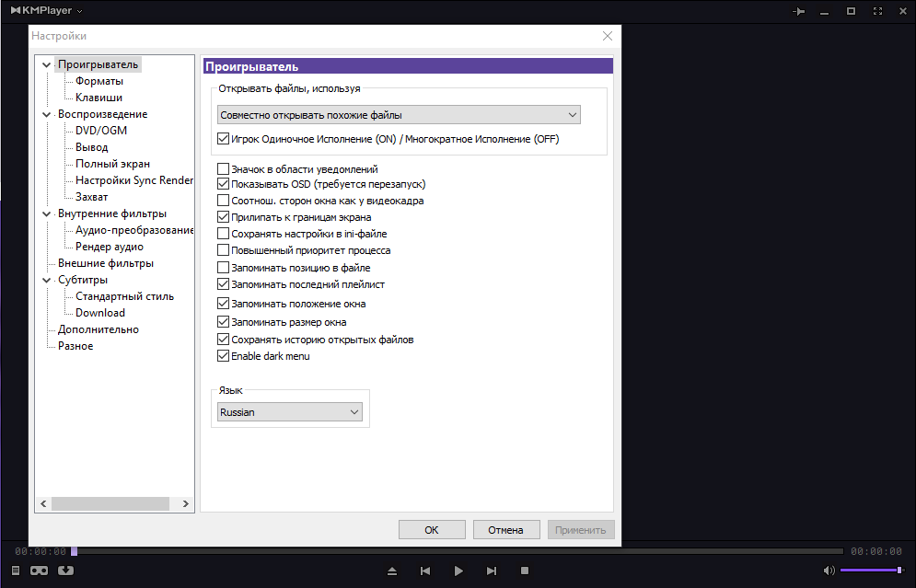The image size is (916, 588).
Task: Open Рендер аудио settings
Action: [110, 247]
